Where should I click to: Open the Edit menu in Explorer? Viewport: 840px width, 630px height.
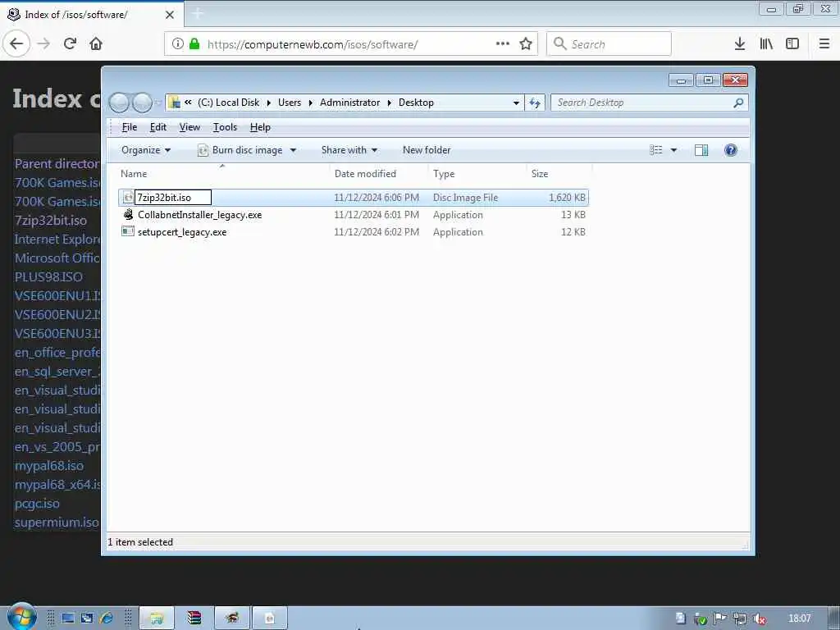pos(158,127)
